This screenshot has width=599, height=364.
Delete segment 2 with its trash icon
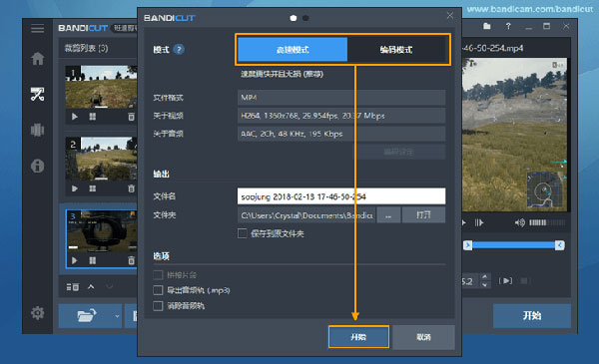(x=131, y=188)
